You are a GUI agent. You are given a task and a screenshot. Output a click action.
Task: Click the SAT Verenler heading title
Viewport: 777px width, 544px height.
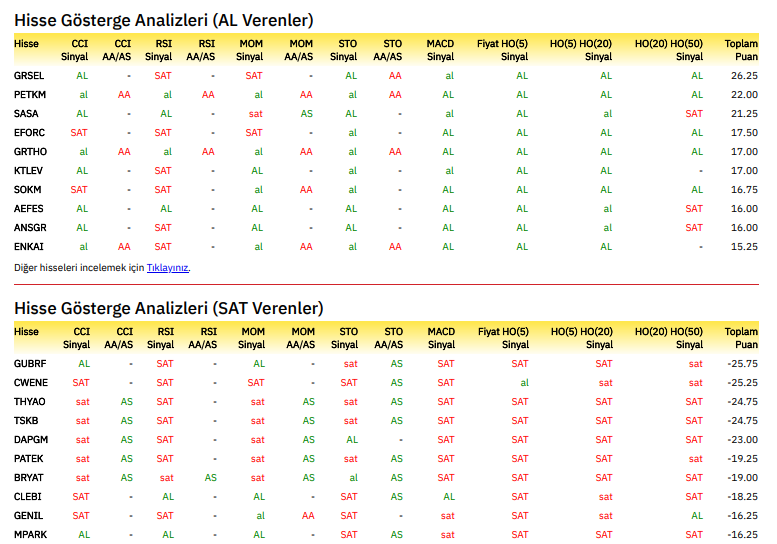[168, 308]
